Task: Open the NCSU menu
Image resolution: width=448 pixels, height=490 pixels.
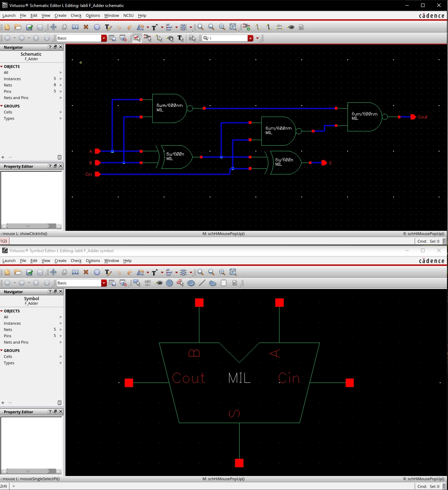Action: click(x=128, y=15)
